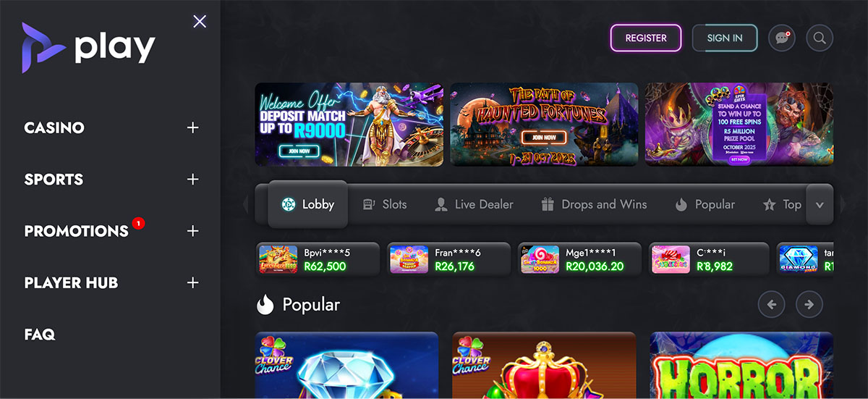Viewport: 868px width, 399px height.
Task: Open the Haunted Fortunes banner
Action: pos(544,125)
